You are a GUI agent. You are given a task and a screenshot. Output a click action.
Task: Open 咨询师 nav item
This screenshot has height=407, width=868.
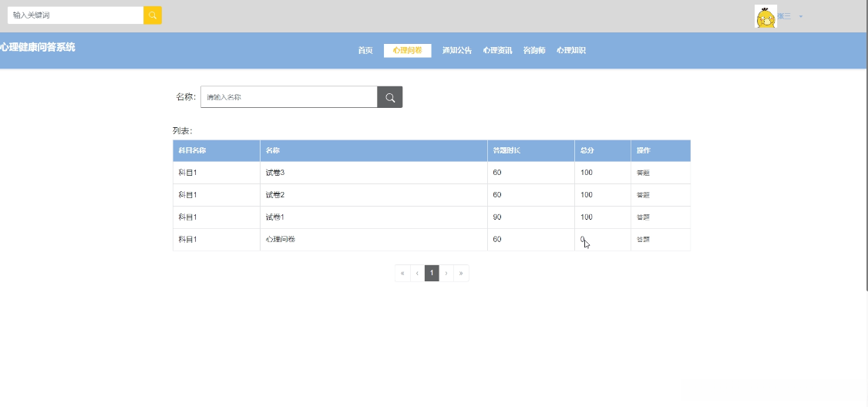coord(534,50)
